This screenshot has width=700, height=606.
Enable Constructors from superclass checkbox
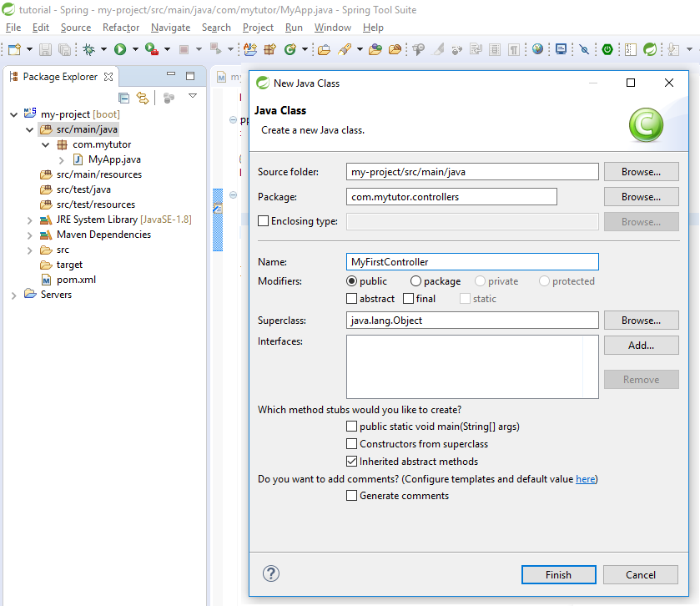click(352, 444)
